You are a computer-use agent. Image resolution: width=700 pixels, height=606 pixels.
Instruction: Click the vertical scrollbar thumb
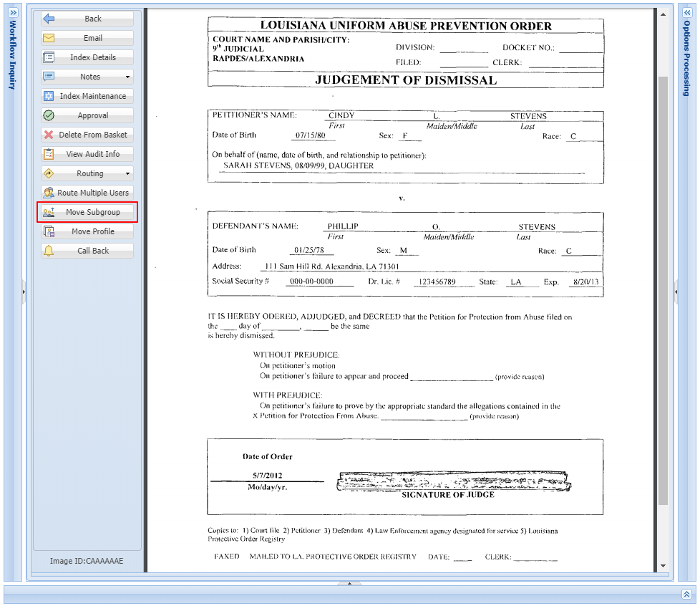click(663, 291)
